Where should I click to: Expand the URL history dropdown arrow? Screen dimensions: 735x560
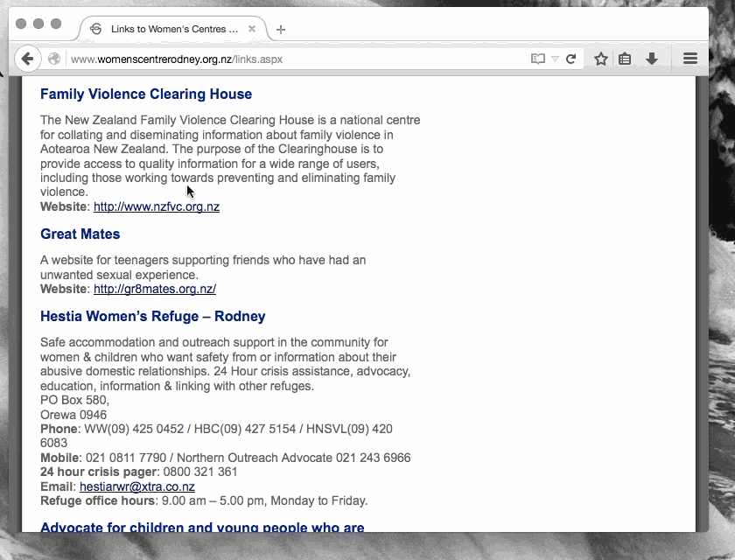(x=555, y=59)
